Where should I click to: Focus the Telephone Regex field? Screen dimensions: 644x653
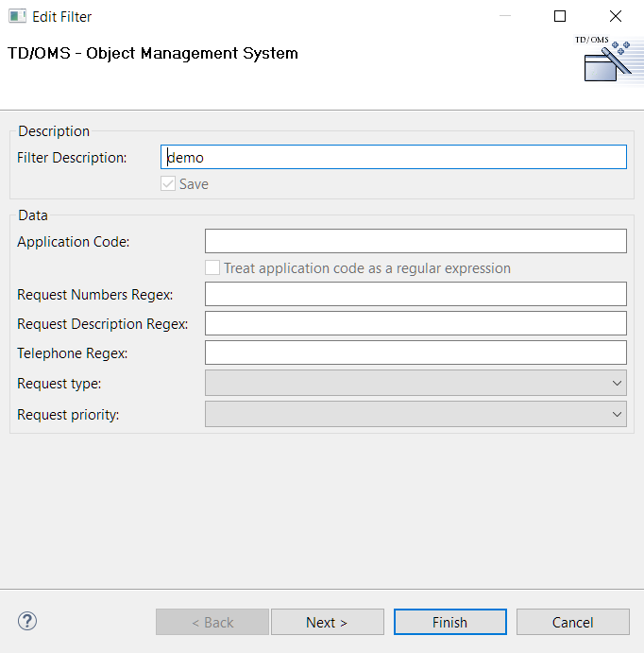point(415,352)
